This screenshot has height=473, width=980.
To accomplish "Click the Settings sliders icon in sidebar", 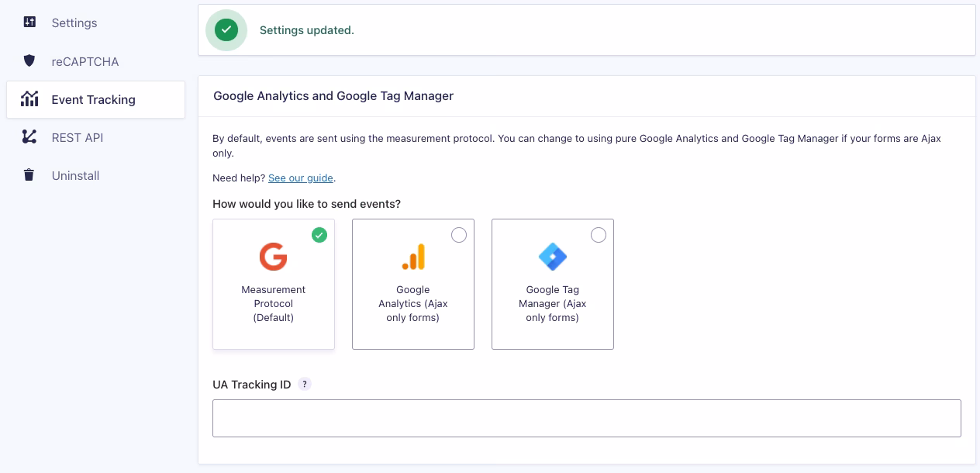I will point(29,22).
